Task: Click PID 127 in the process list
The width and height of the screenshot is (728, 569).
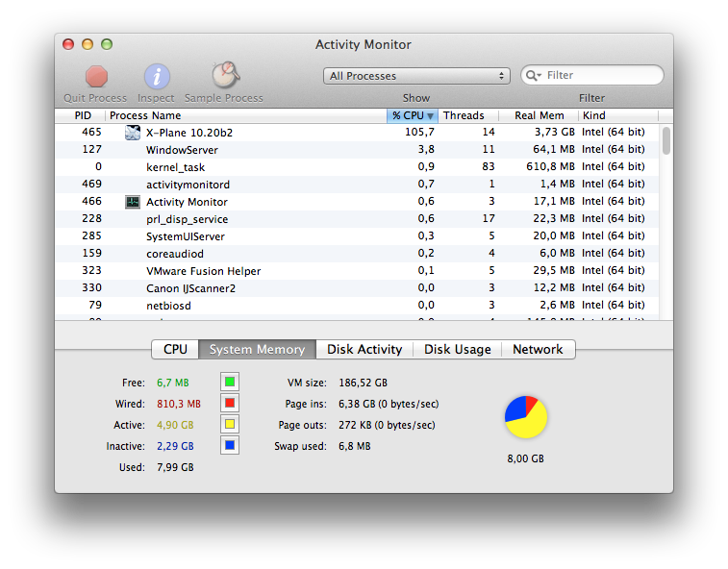Action: [91, 149]
